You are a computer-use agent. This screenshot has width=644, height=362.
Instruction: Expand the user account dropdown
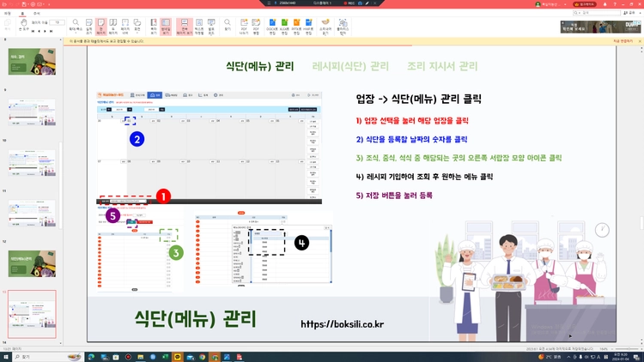(x=565, y=4)
